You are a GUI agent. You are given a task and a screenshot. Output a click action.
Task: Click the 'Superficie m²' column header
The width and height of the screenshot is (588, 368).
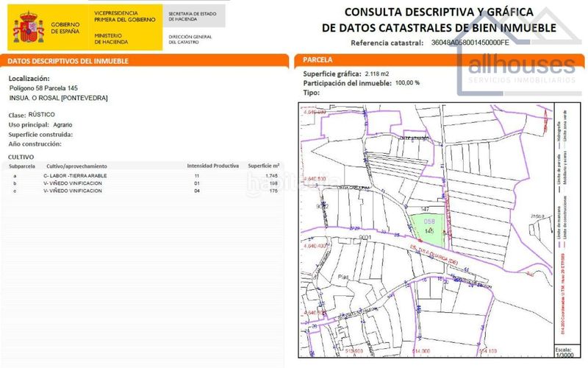263,166
